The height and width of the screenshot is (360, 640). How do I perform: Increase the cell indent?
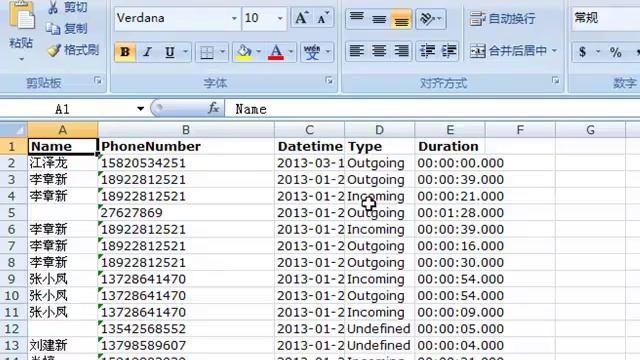point(449,51)
